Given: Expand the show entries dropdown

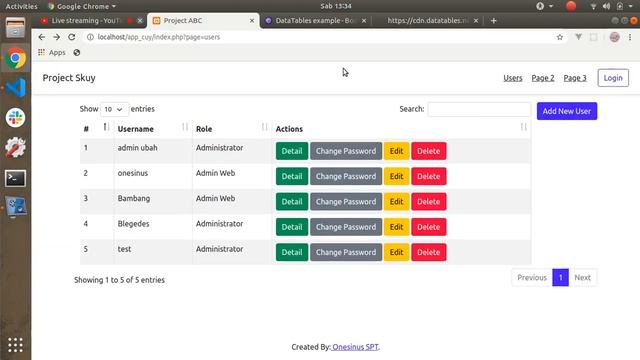Looking at the screenshot, I should [114, 109].
